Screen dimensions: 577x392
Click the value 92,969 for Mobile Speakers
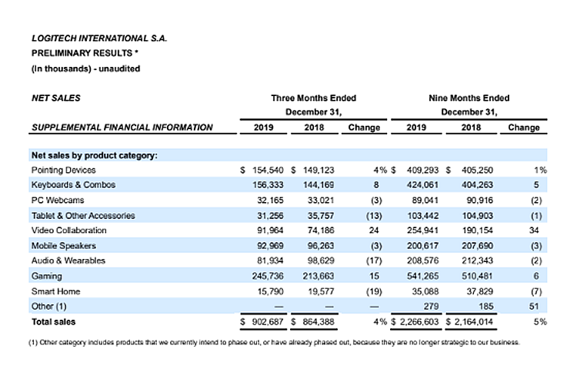click(270, 246)
